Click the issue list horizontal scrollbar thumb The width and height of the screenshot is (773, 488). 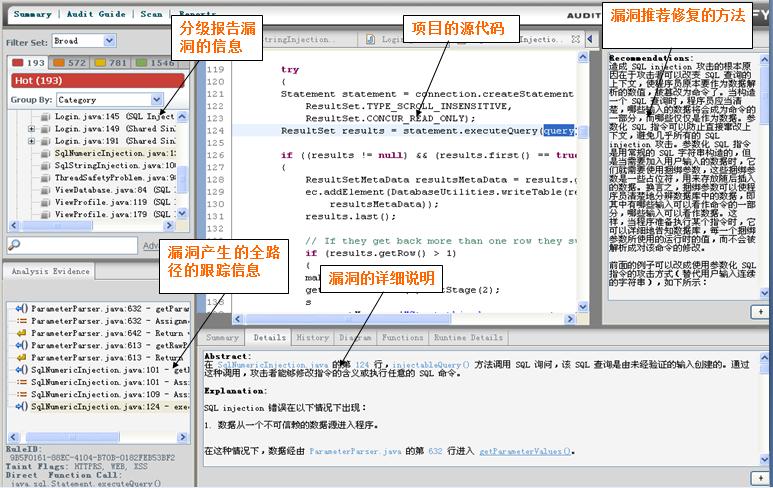[x=57, y=226]
